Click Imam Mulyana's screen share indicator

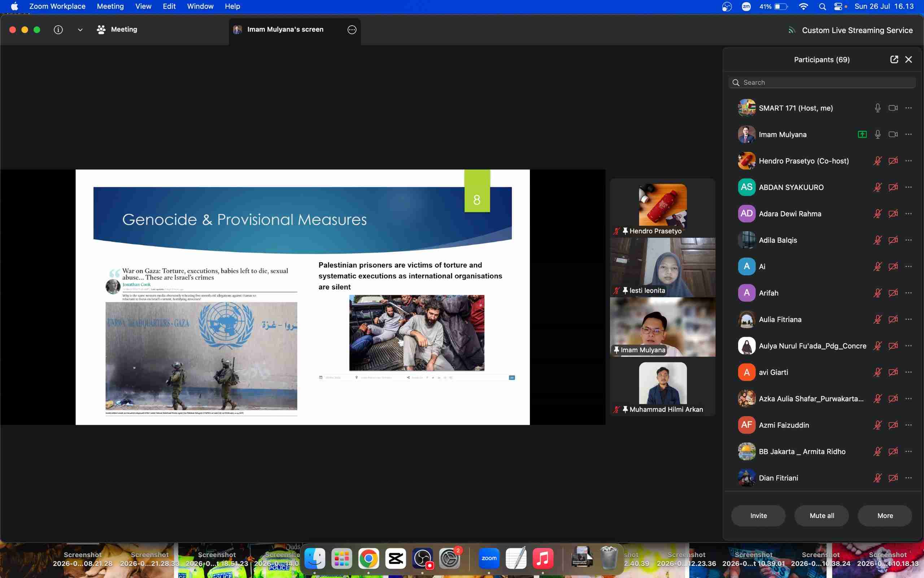862,134
